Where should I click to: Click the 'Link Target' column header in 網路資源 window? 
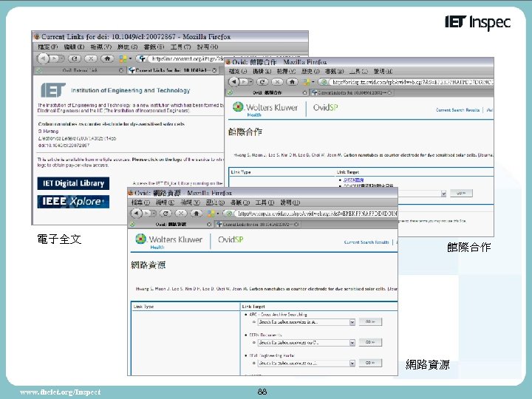pos(253,307)
